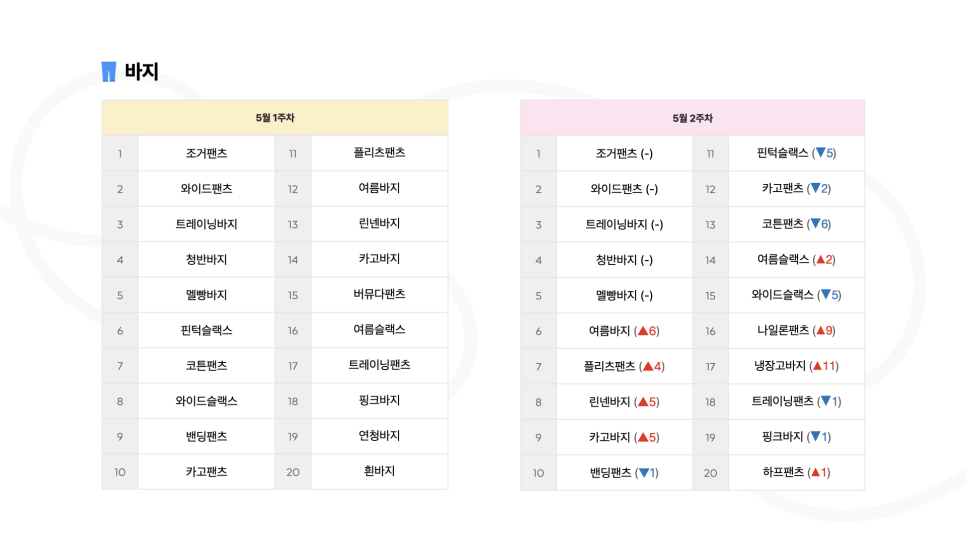Click 흰바지 at rank 20
Viewport: 966px width, 543px height.
379,471
